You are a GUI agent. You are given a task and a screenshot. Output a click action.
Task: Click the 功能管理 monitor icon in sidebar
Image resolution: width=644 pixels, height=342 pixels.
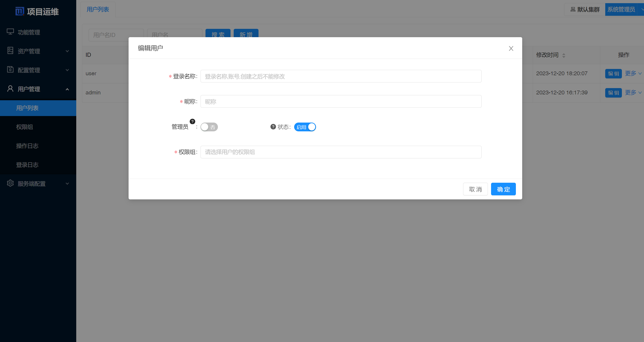(10, 32)
